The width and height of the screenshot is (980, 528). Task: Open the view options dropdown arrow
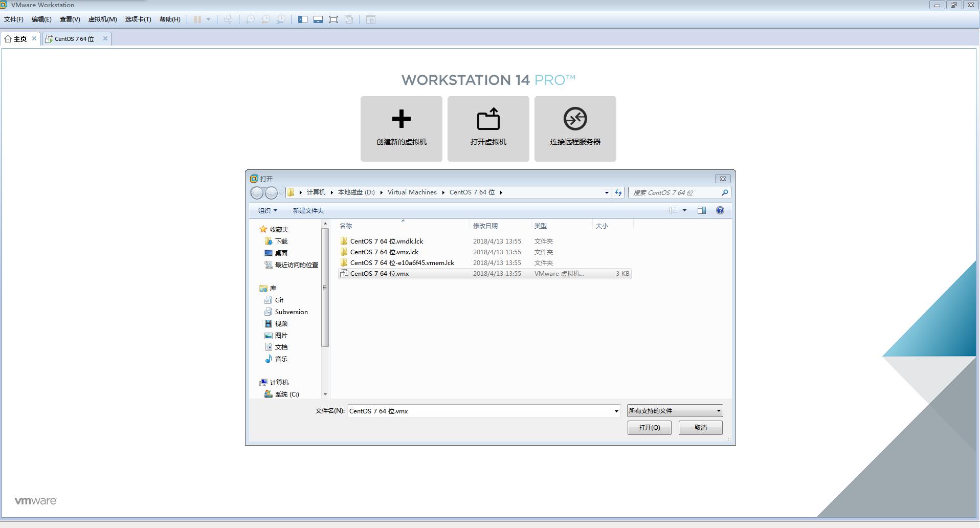(x=684, y=210)
